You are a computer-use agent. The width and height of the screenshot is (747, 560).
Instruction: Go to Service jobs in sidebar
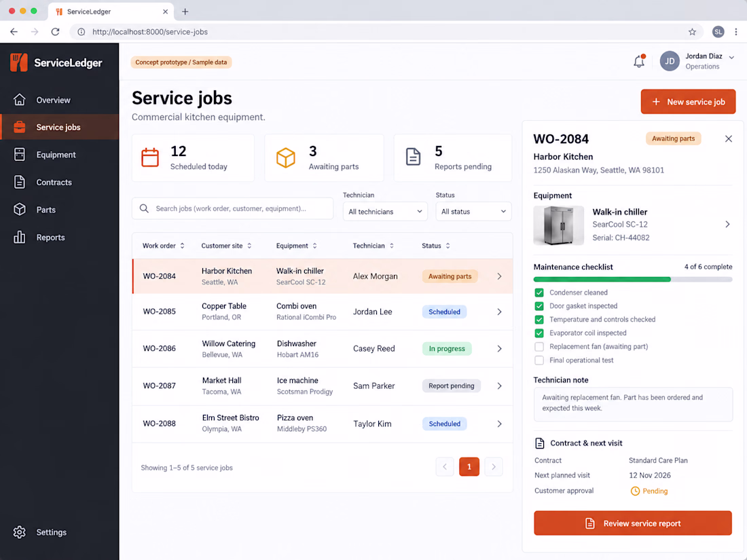[x=60, y=127]
